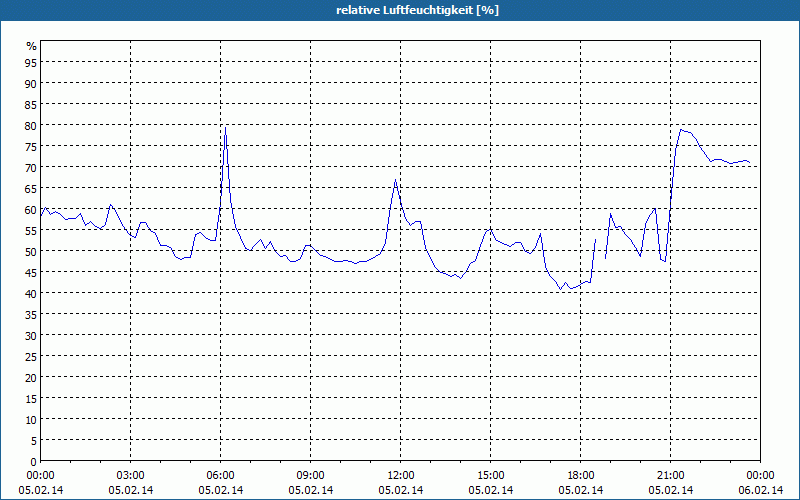This screenshot has width=800, height=500.
Task: Select the '85' y-axis value label
Action: [x=31, y=105]
